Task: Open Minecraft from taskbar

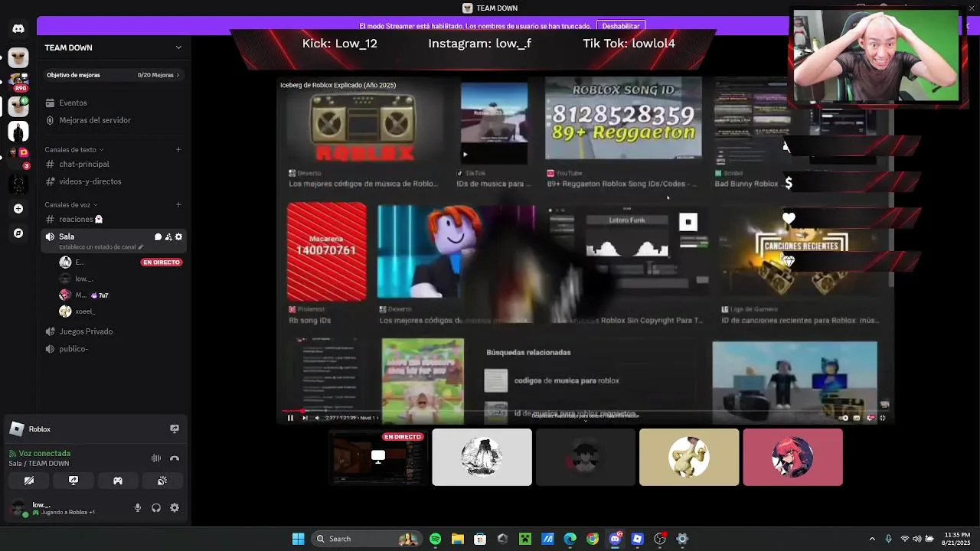Action: [x=525, y=539]
